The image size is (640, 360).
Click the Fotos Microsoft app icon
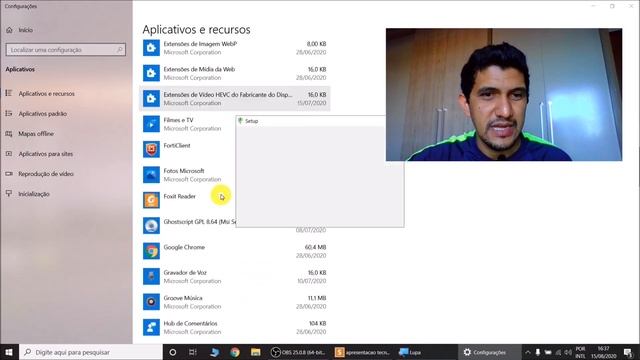click(151, 175)
